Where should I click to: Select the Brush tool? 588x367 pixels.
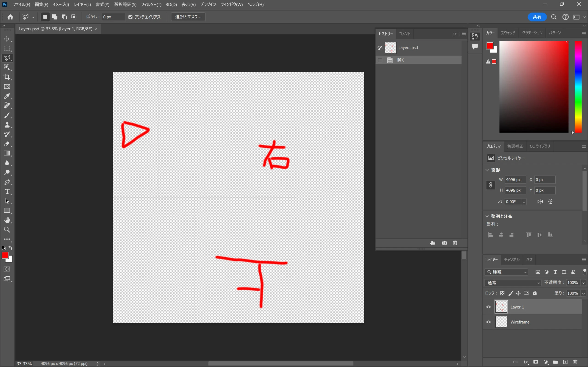tap(7, 115)
